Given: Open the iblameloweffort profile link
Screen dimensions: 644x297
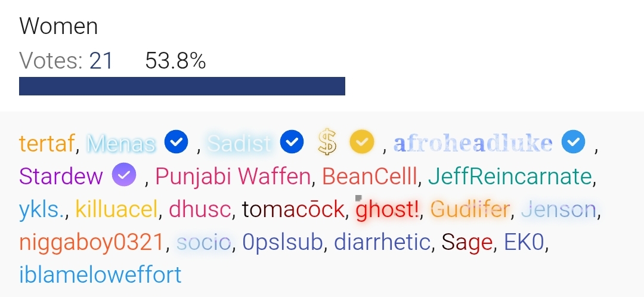Looking at the screenshot, I should tap(100, 275).
